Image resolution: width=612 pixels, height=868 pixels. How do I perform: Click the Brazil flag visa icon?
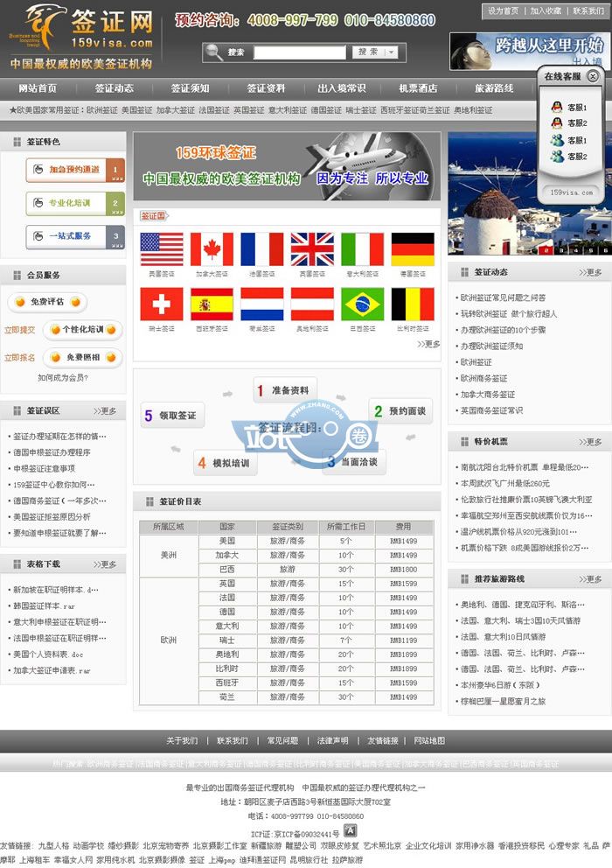pyautogui.click(x=363, y=304)
